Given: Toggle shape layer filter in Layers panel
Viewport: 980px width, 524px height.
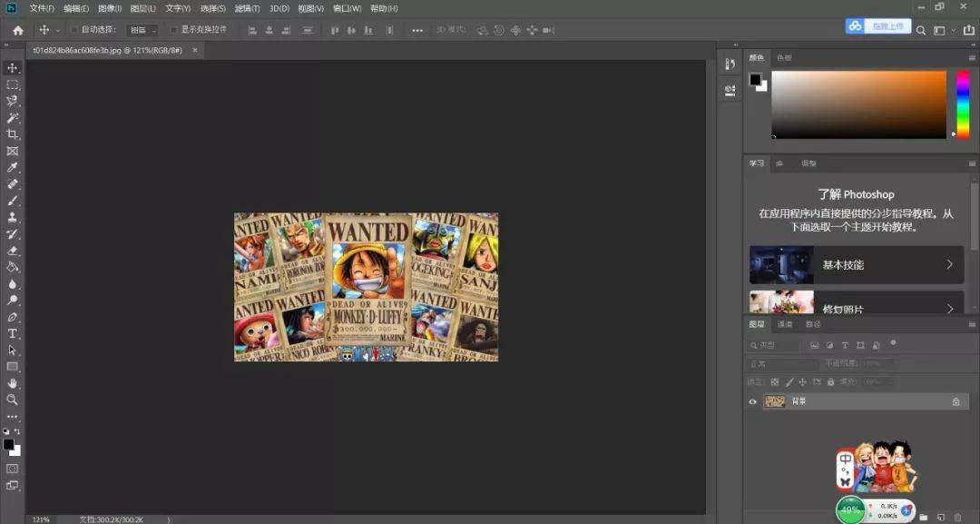Looking at the screenshot, I should (x=860, y=345).
